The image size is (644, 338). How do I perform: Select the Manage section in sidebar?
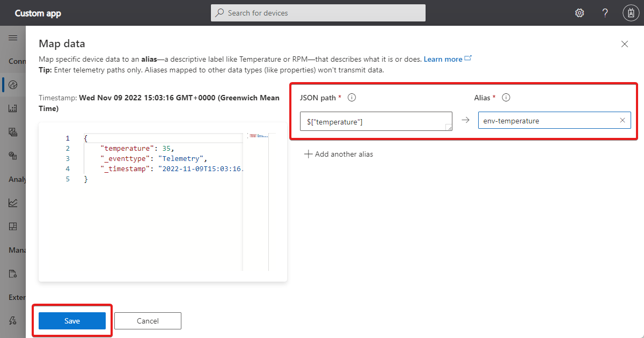click(17, 249)
